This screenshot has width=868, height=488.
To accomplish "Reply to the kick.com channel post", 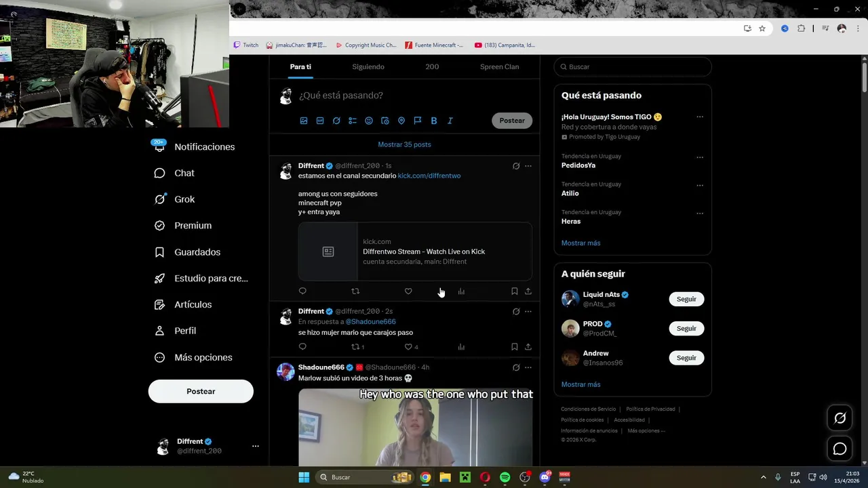I will [x=302, y=291].
